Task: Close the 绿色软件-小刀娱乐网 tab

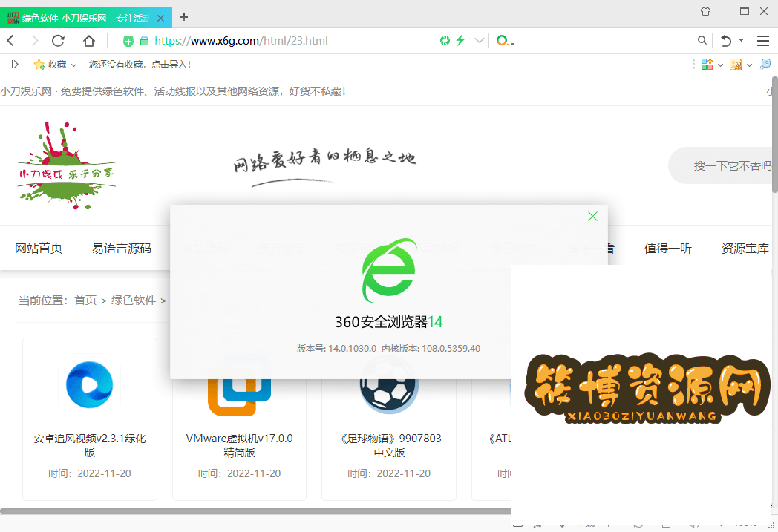Action: [x=160, y=19]
